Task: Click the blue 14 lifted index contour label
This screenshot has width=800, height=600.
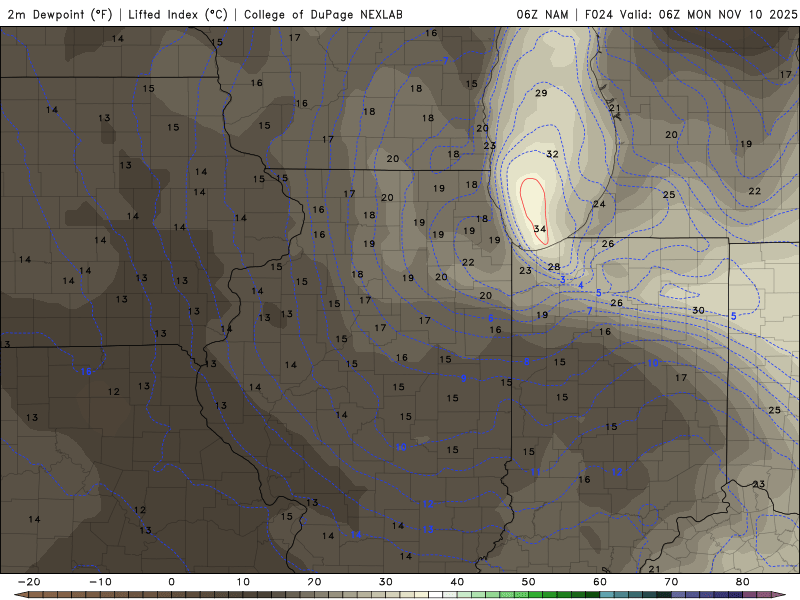Action: pos(356,535)
